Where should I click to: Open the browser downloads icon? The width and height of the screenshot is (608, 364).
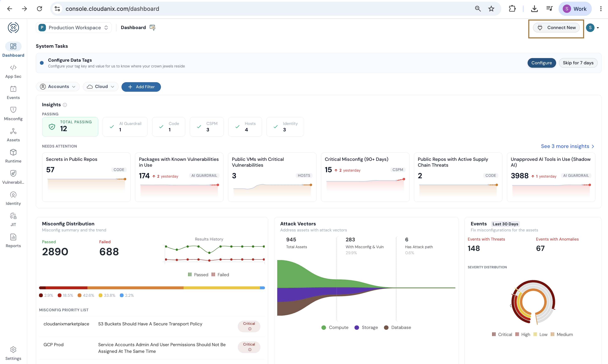(534, 9)
